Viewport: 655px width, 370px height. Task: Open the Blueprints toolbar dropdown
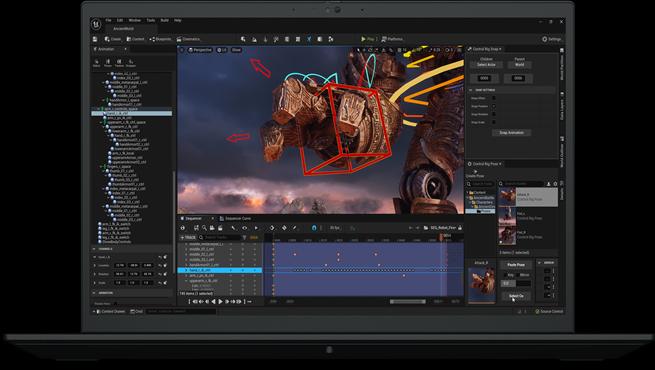[x=160, y=39]
